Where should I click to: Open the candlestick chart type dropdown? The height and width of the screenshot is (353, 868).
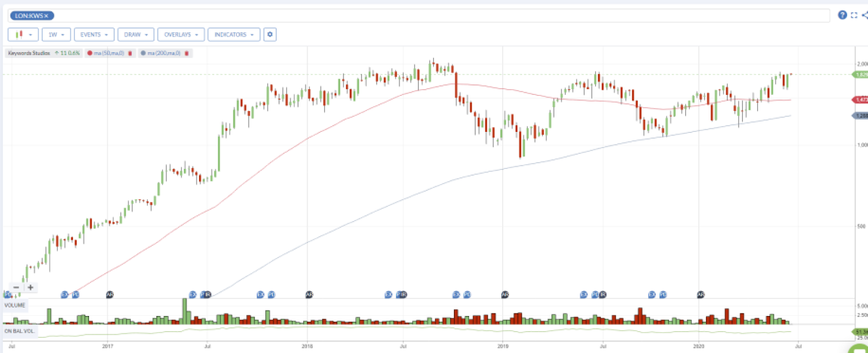tap(23, 34)
